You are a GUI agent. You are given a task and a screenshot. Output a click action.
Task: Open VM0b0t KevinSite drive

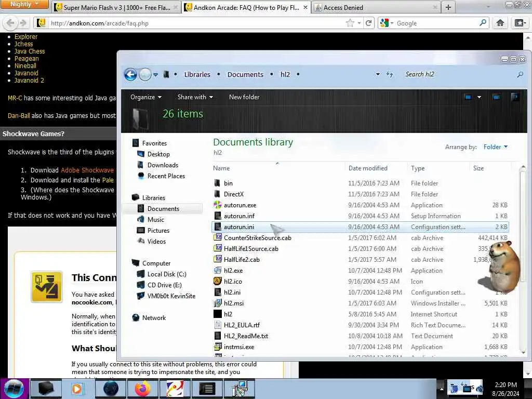(171, 296)
